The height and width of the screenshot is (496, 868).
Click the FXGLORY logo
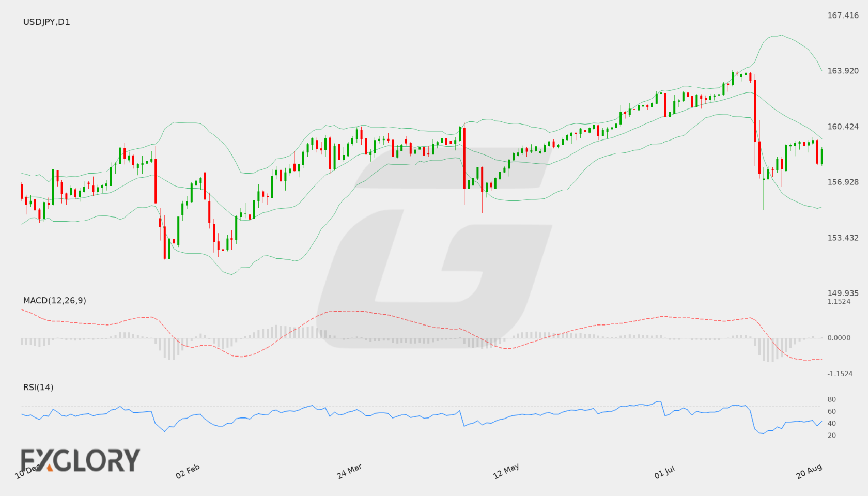click(x=81, y=460)
